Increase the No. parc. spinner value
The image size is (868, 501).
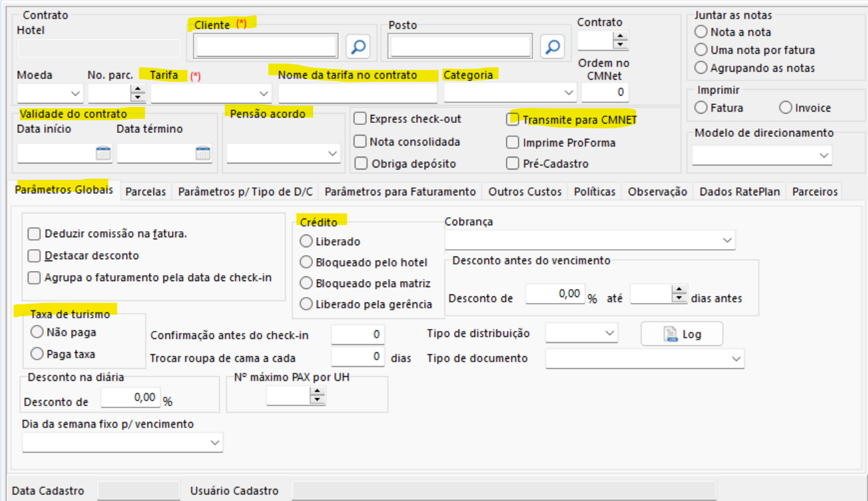[x=138, y=88]
